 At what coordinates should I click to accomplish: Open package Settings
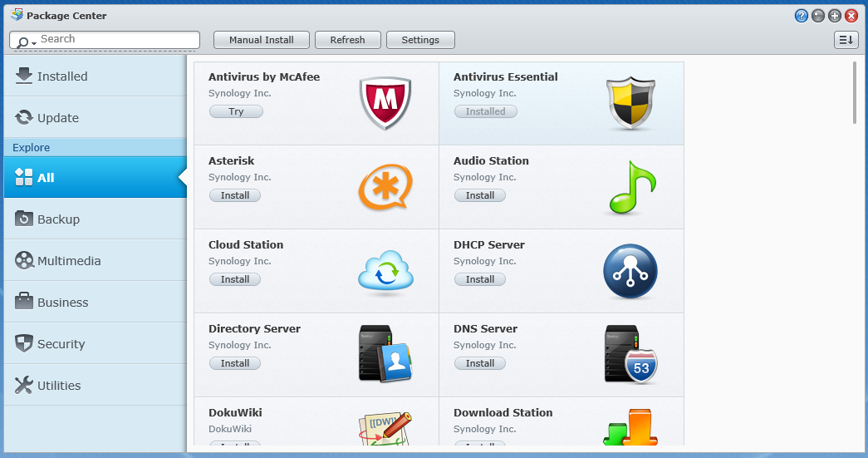(420, 40)
